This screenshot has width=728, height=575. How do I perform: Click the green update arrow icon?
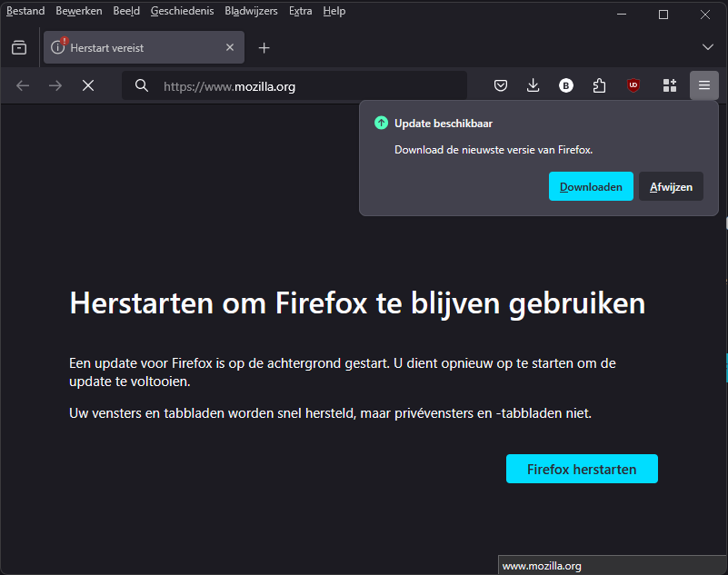coord(381,123)
